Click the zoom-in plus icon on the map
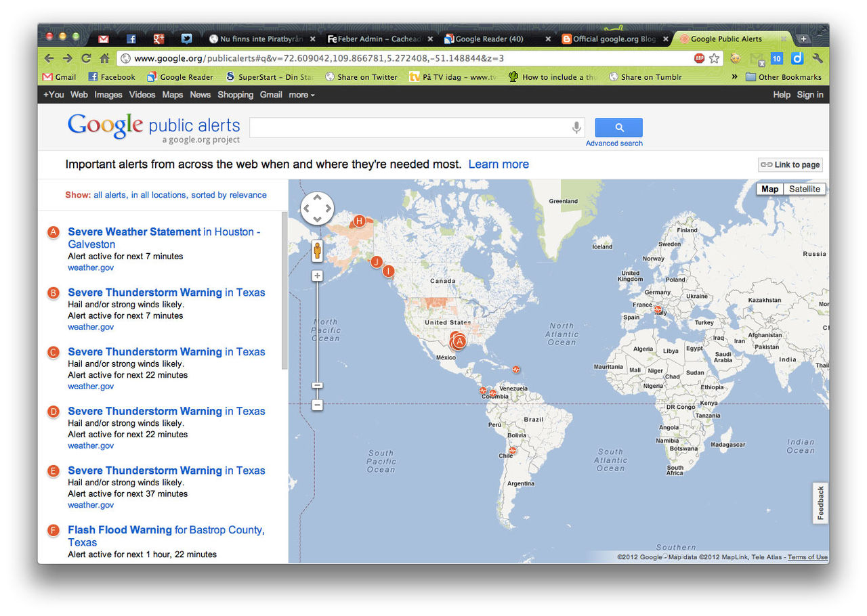 point(317,276)
